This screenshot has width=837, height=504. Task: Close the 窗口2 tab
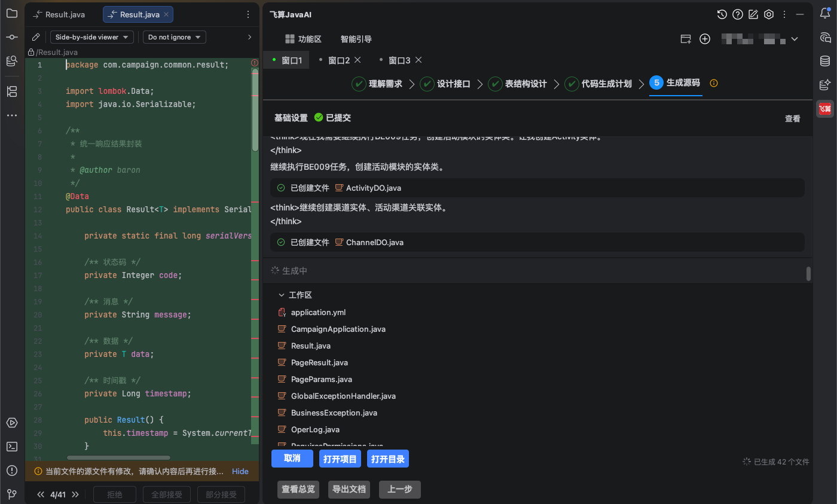[358, 60]
